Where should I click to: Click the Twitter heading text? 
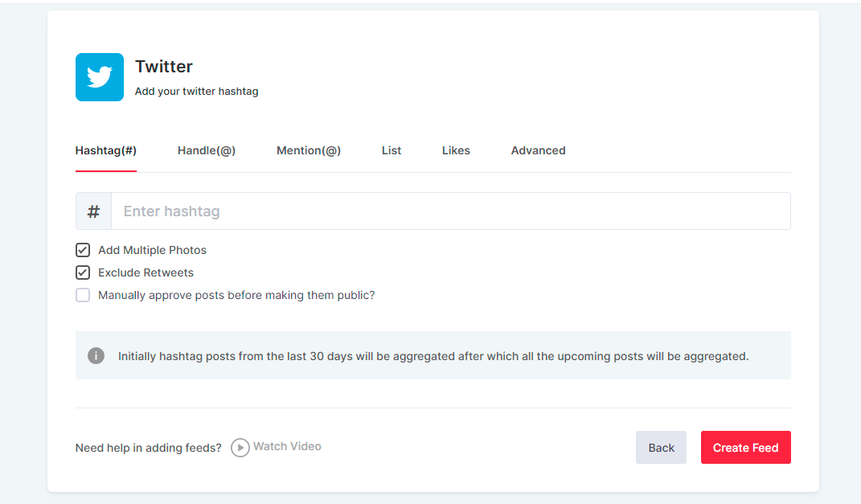[x=164, y=67]
